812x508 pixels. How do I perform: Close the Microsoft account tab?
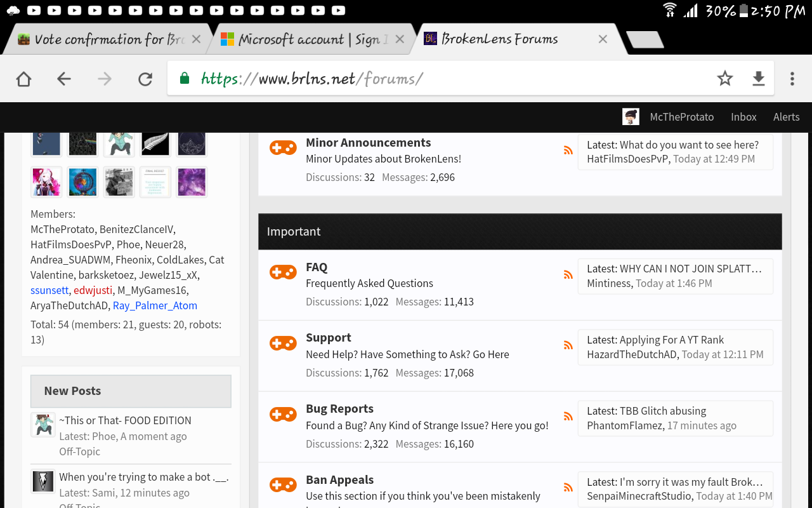400,39
